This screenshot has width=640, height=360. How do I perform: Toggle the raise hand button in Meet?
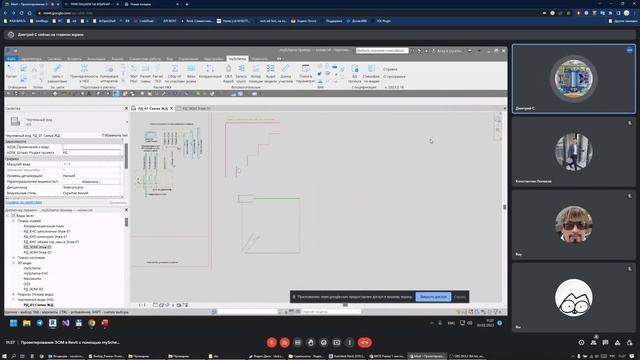[x=311, y=342]
